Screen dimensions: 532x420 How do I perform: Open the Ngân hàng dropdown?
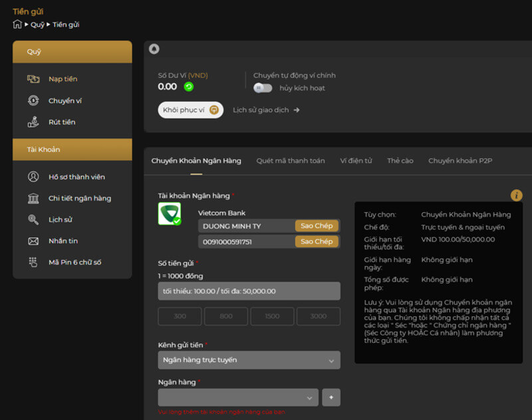click(238, 397)
